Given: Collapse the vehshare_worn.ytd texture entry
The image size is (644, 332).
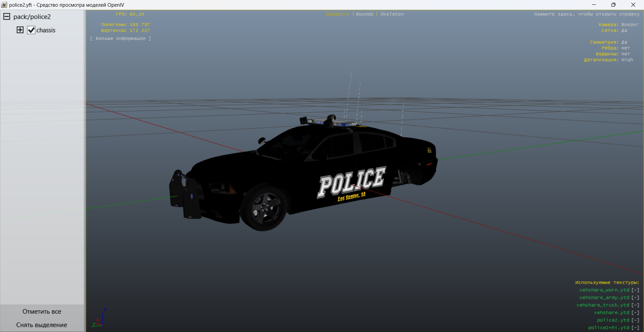Looking at the screenshot, I should click(635, 290).
